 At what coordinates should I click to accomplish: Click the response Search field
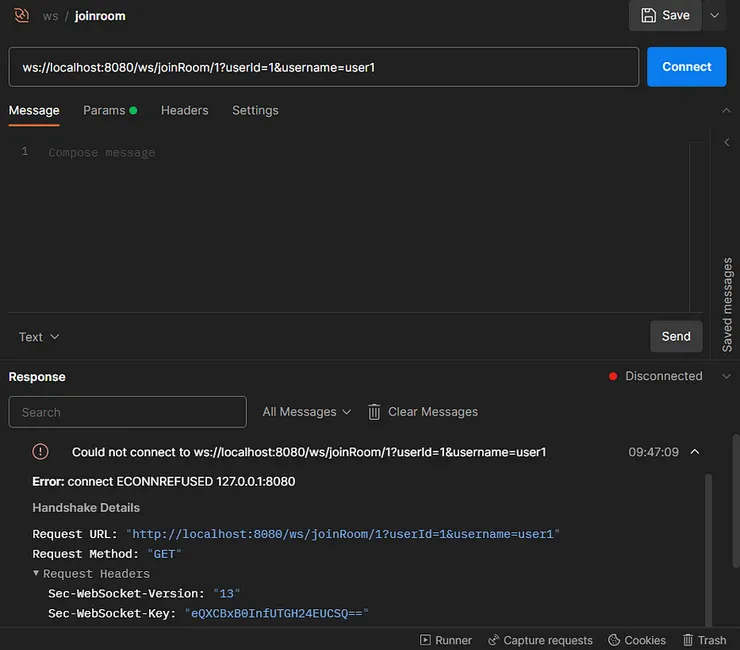[127, 412]
